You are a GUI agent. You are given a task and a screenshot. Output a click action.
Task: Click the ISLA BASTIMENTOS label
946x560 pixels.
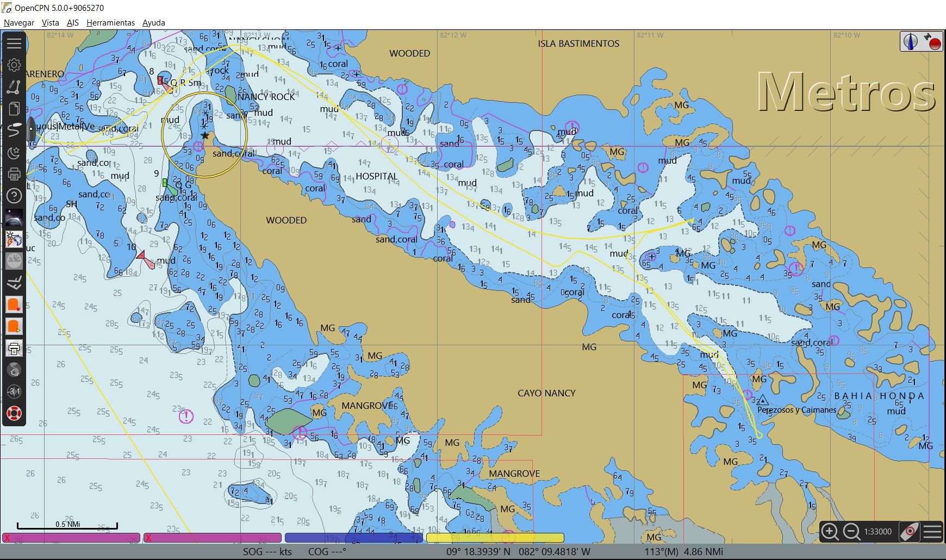578,43
